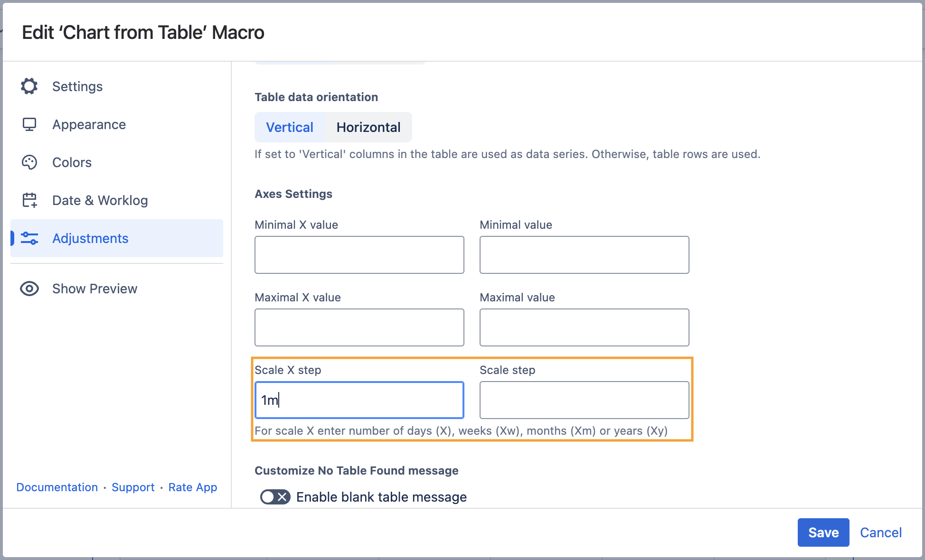Open the Appearance tab label
Image resolution: width=925 pixels, height=560 pixels.
coord(89,124)
